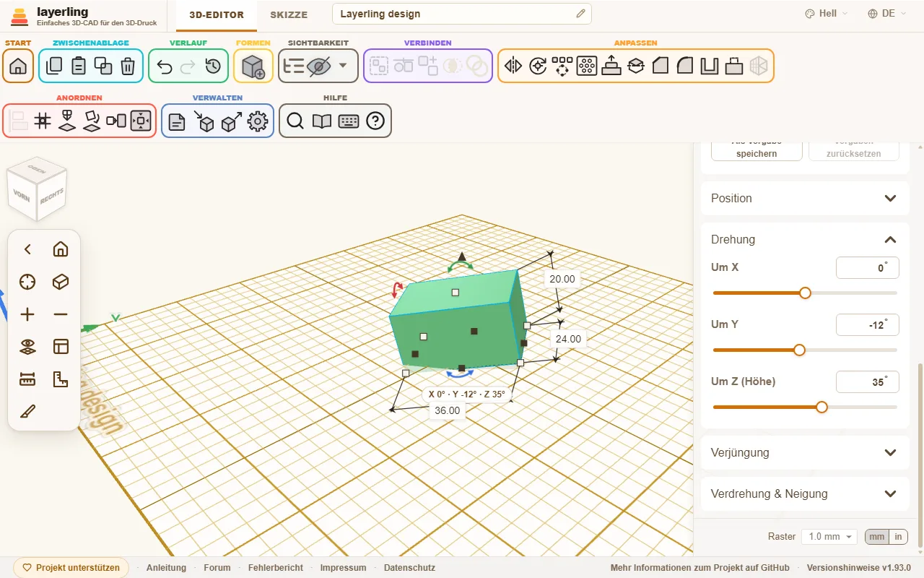Expand the Position section

[805, 198]
